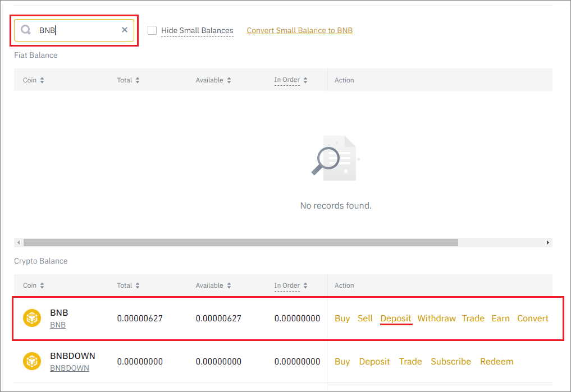Click Buy in the BNB row

click(342, 318)
